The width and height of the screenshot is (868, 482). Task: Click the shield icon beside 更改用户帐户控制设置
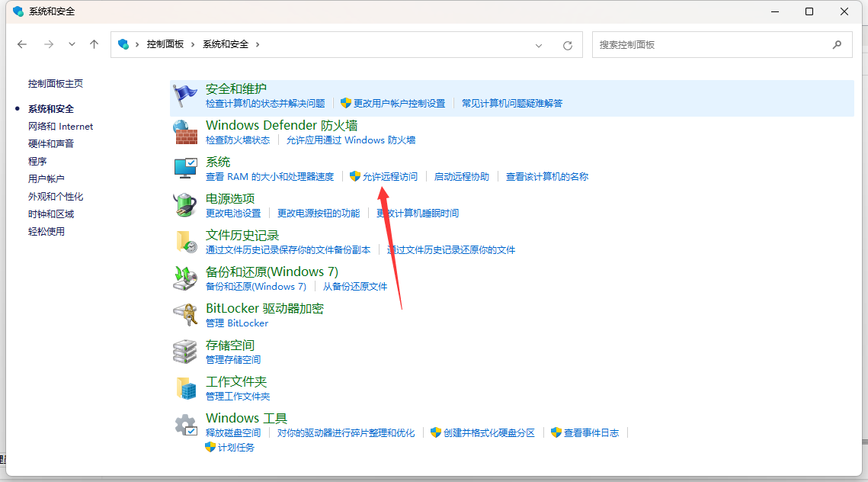346,103
